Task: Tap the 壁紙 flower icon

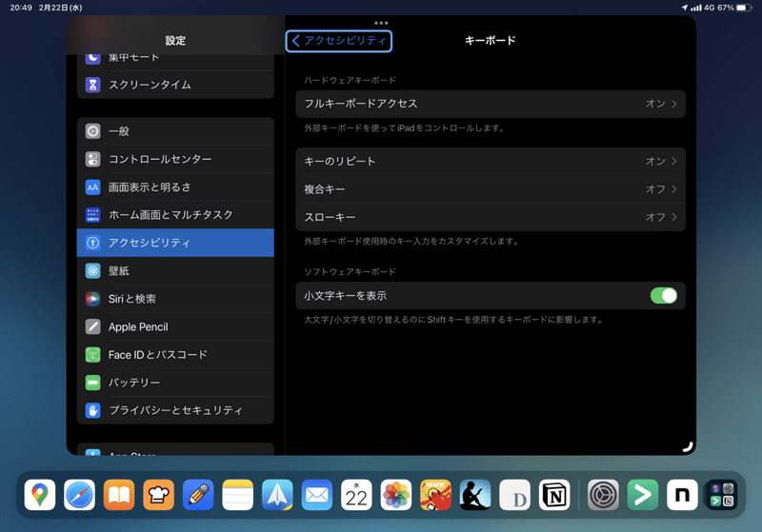Action: click(92, 271)
